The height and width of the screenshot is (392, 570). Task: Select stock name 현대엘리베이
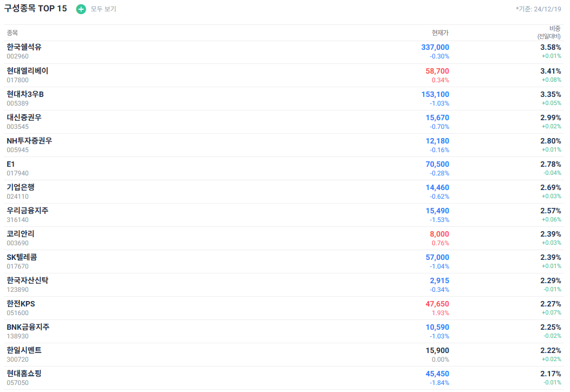coord(27,71)
